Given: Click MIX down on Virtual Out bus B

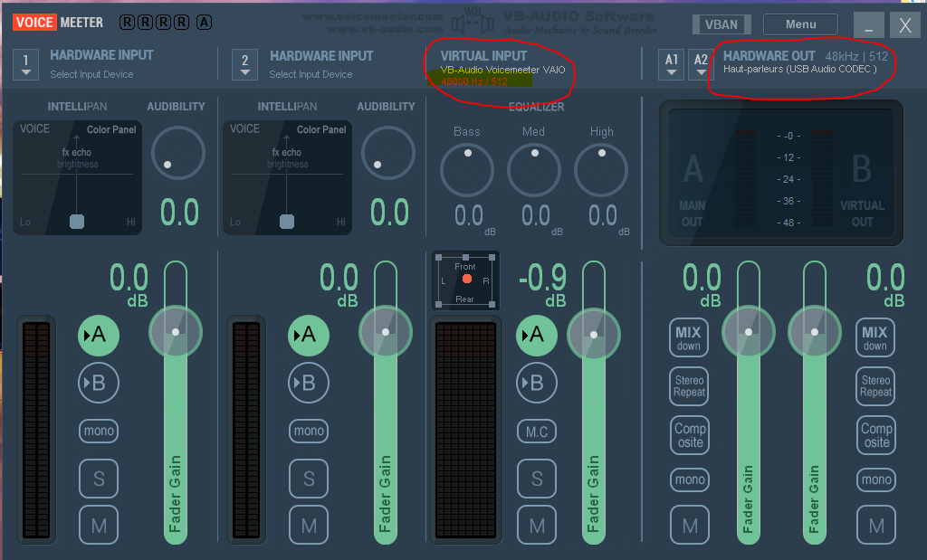Looking at the screenshot, I should pyautogui.click(x=875, y=337).
